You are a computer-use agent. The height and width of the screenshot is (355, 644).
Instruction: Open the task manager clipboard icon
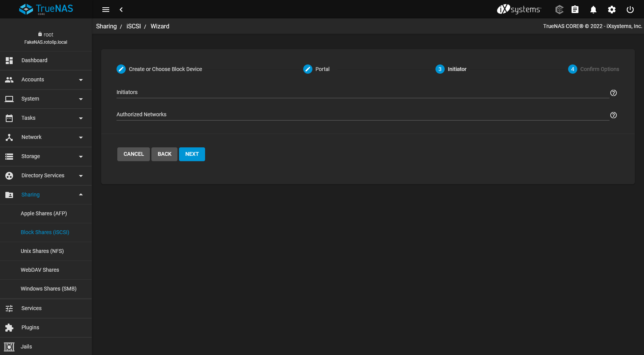[575, 10]
